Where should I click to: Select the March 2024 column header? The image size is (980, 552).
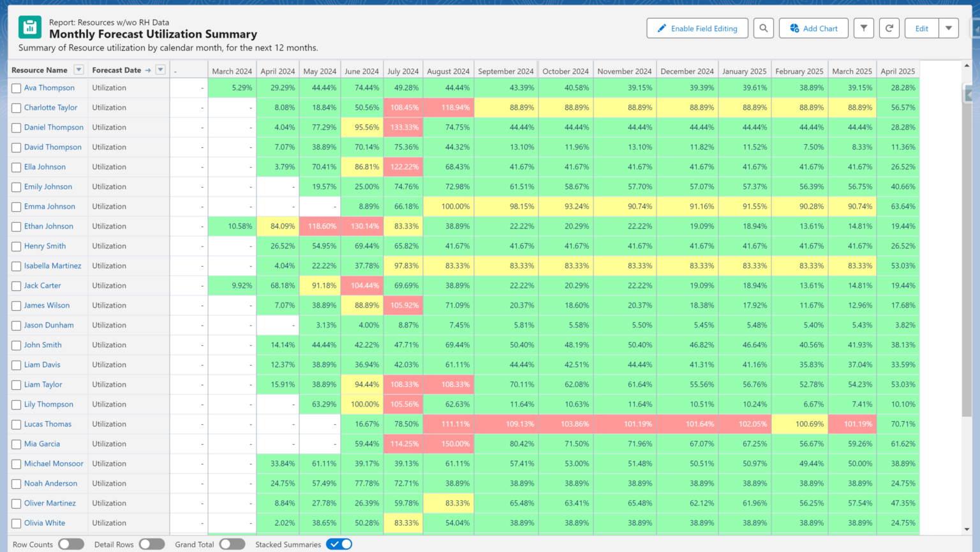tap(232, 70)
